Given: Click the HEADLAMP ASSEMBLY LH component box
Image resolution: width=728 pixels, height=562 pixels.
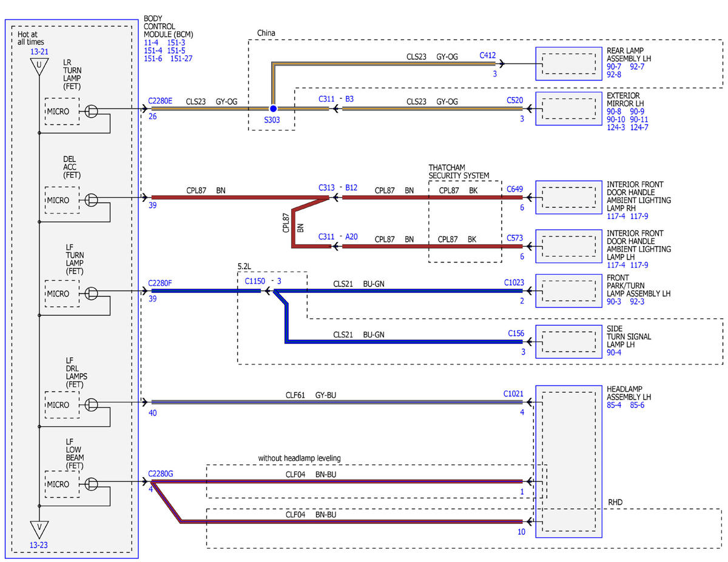Looking at the screenshot, I should point(569,461).
